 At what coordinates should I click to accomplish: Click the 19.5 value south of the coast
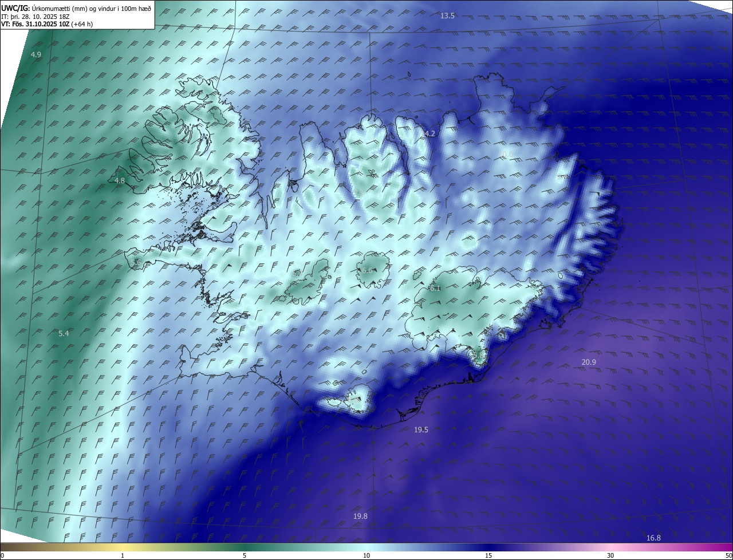[421, 430]
